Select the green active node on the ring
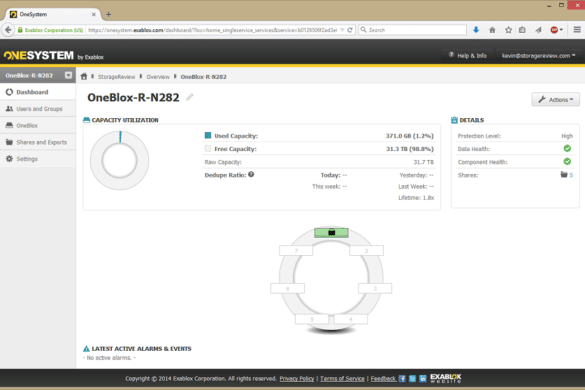This screenshot has height=390, width=585. (331, 233)
